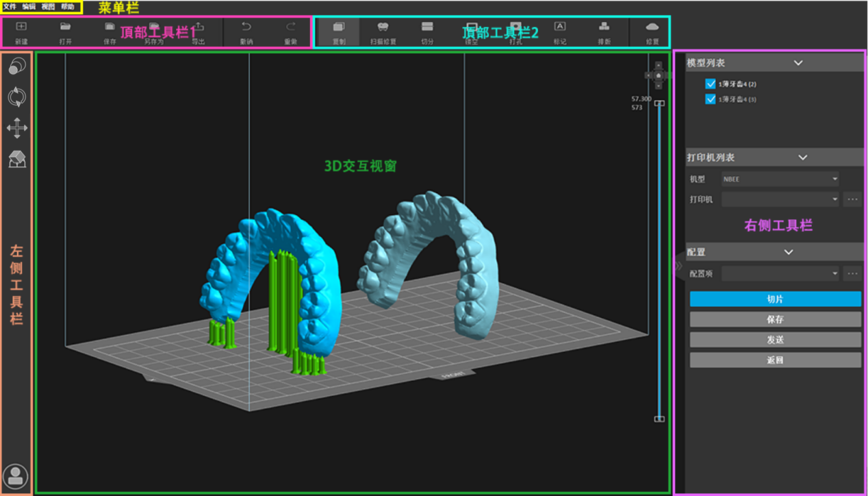
Task: Expand the right panel collapse arrow handle
Action: click(x=678, y=265)
